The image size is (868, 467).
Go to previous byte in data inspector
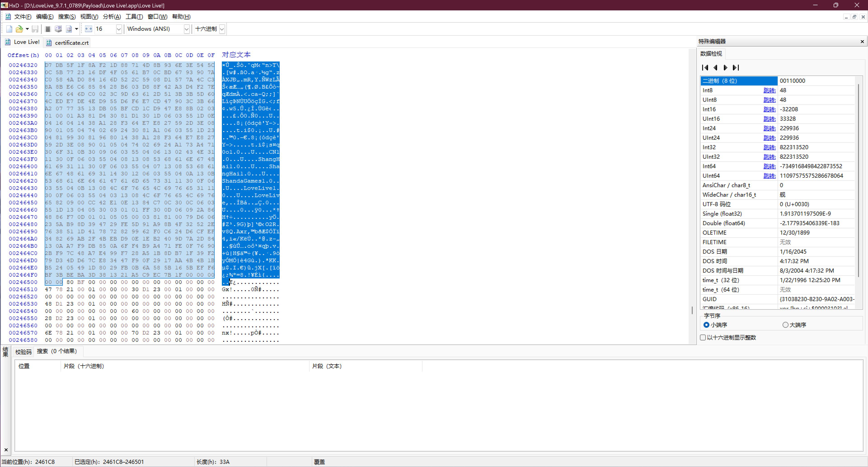pyautogui.click(x=715, y=68)
